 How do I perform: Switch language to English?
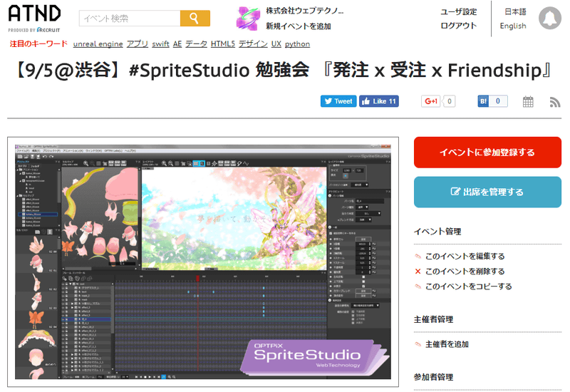[x=513, y=26]
